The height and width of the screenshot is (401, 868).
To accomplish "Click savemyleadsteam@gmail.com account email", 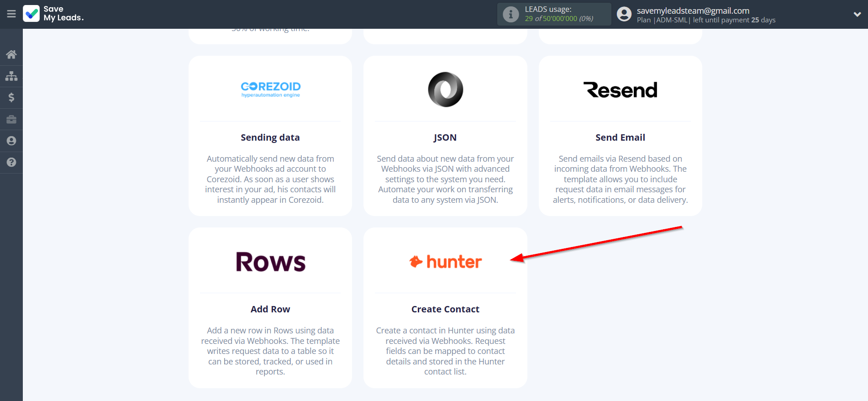I will [693, 11].
